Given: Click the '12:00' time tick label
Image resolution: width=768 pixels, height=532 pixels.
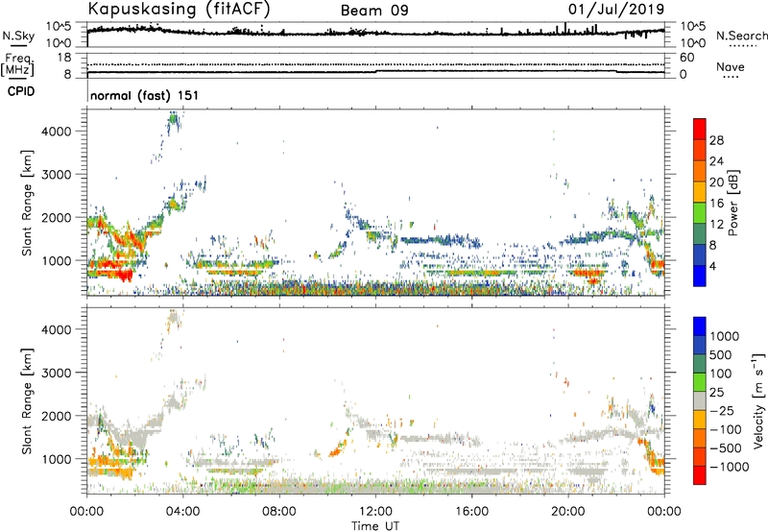Looking at the screenshot, I should click(375, 512).
